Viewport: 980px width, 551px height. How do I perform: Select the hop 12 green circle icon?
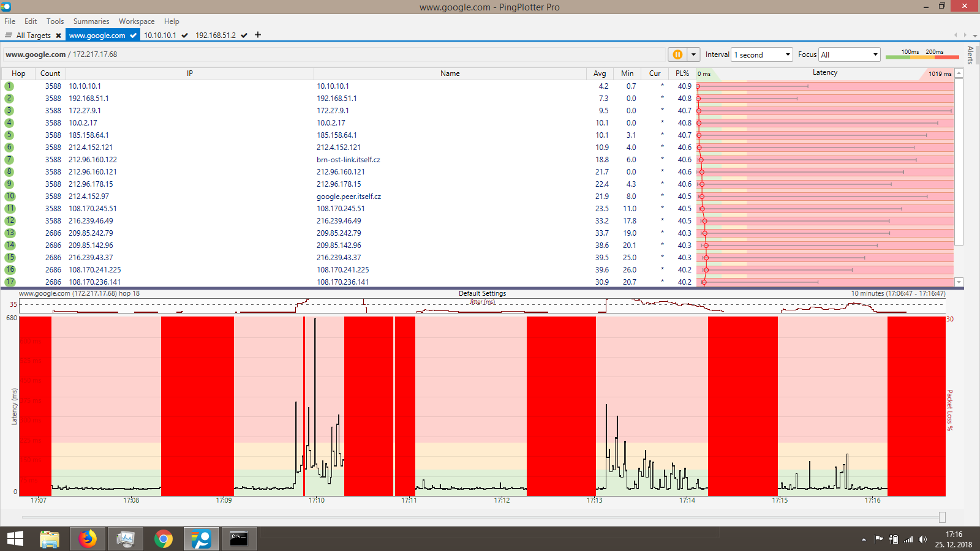pos(10,221)
